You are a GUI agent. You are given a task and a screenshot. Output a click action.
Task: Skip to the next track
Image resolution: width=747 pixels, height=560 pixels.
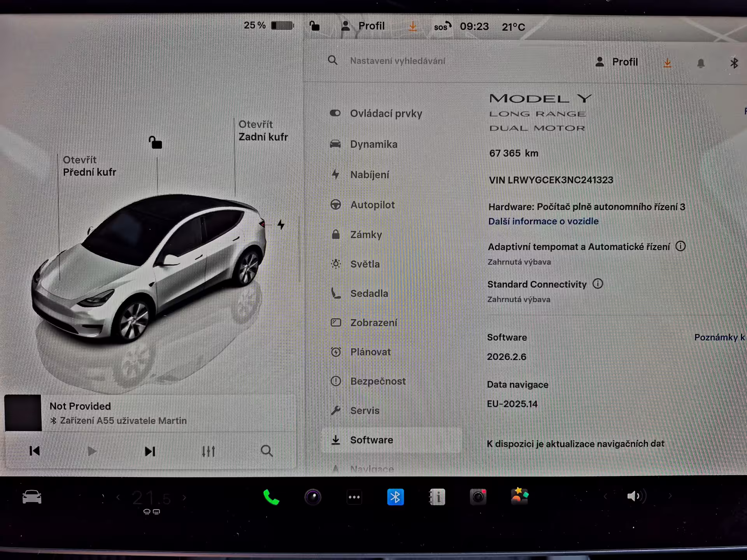click(150, 451)
